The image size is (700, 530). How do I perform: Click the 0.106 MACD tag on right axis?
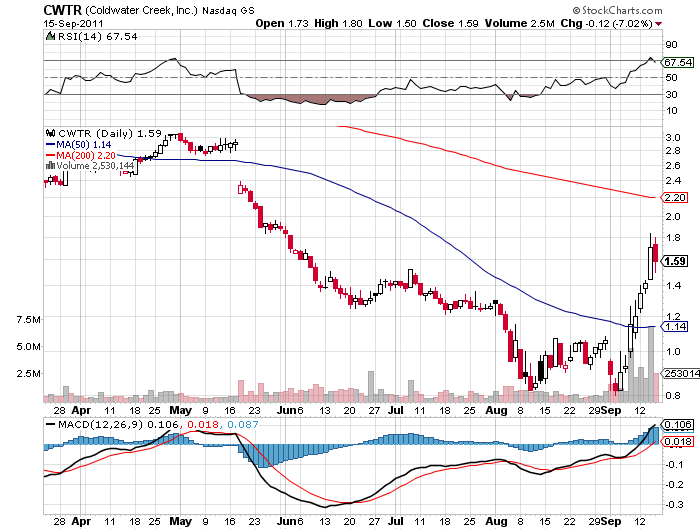[677, 425]
